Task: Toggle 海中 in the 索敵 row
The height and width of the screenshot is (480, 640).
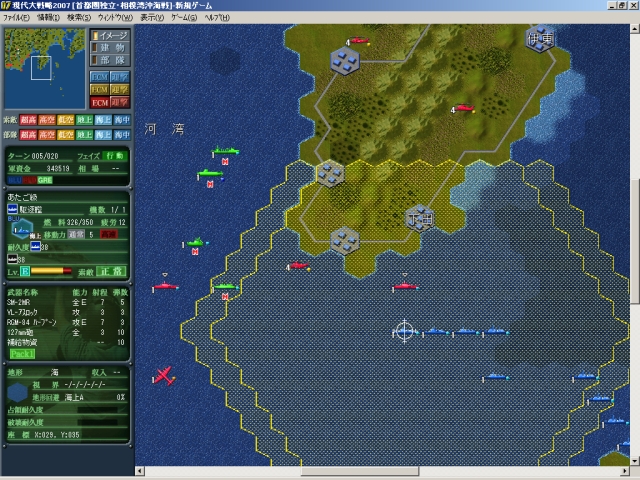Action: (122, 120)
